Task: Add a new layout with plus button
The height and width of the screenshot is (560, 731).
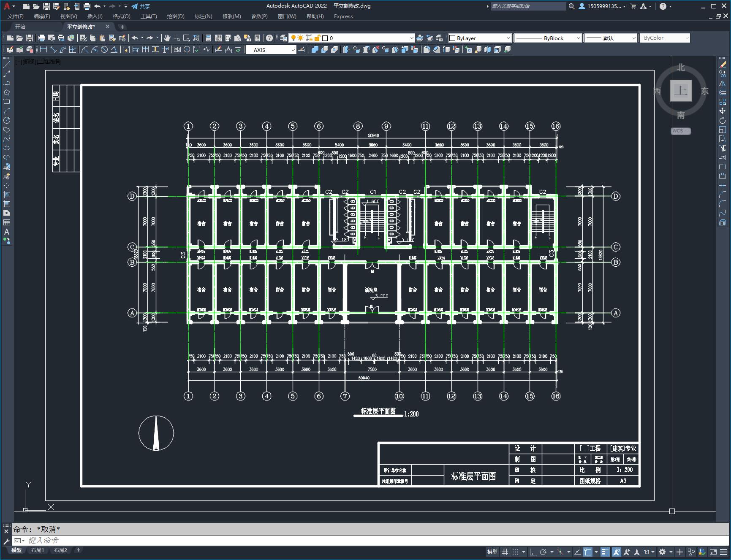Action: pyautogui.click(x=79, y=550)
